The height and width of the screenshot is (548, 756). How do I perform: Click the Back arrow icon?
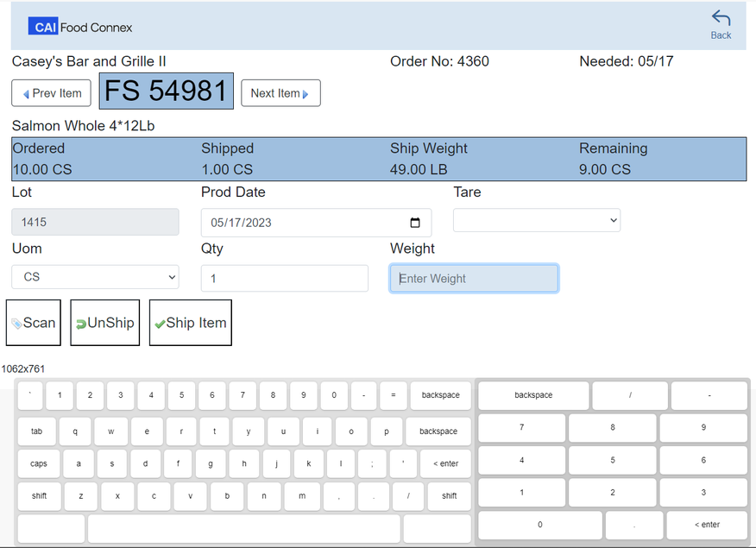[721, 19]
